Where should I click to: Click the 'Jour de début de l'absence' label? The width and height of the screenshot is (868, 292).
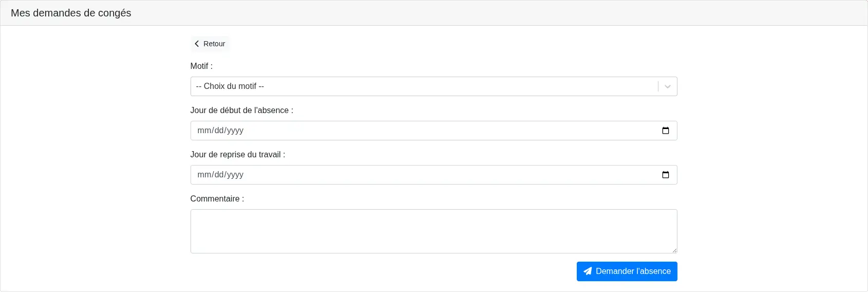click(x=241, y=111)
